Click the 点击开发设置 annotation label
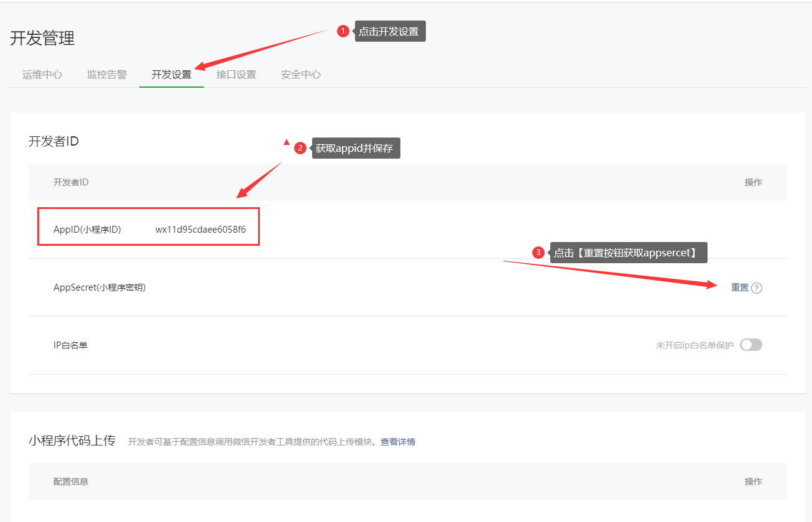This screenshot has width=812, height=522. [389, 32]
